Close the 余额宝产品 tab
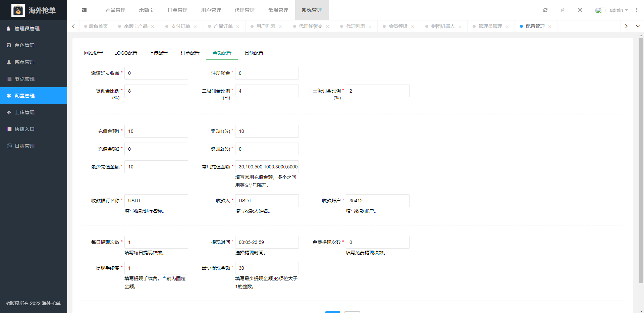Image resolution: width=644 pixels, height=313 pixels. coord(153,27)
